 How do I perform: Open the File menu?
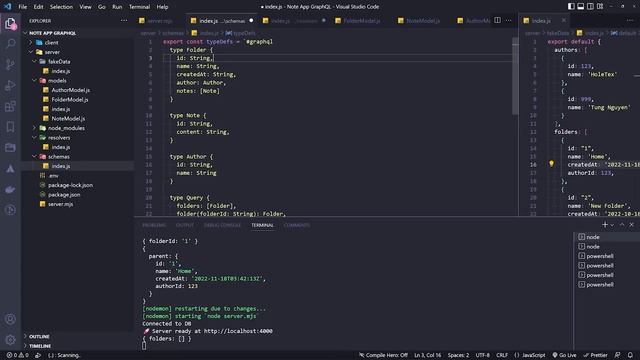(22, 7)
